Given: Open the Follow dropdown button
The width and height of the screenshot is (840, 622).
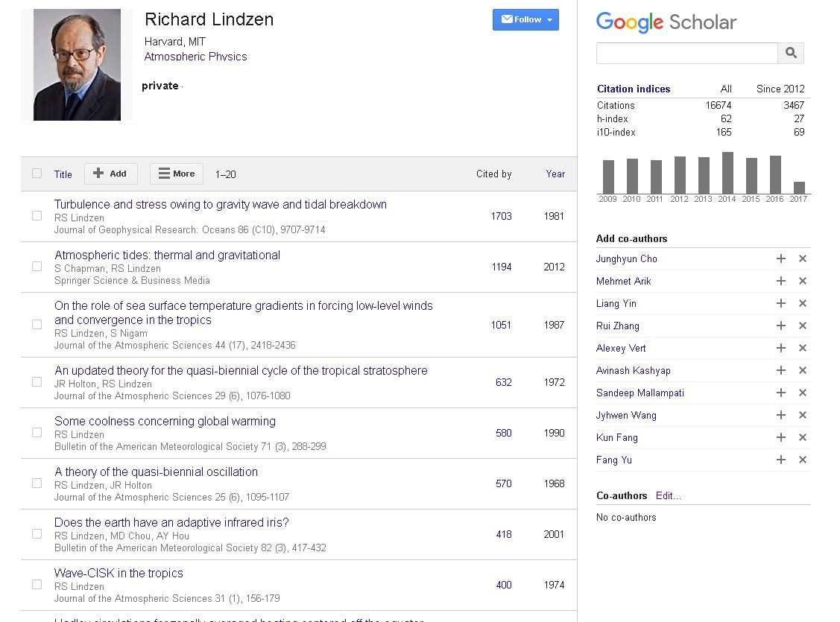Looking at the screenshot, I should tap(525, 20).
